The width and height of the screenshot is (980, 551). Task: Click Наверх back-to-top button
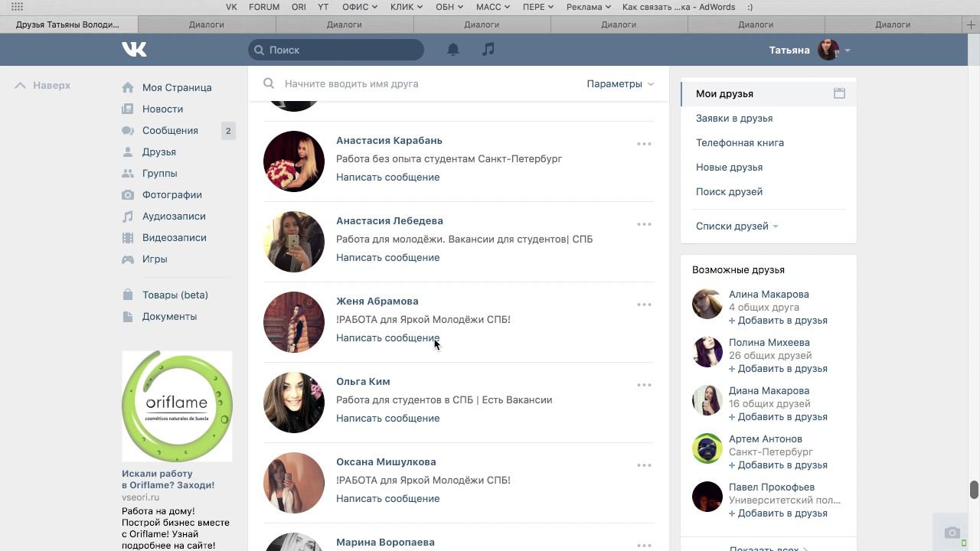pos(43,86)
